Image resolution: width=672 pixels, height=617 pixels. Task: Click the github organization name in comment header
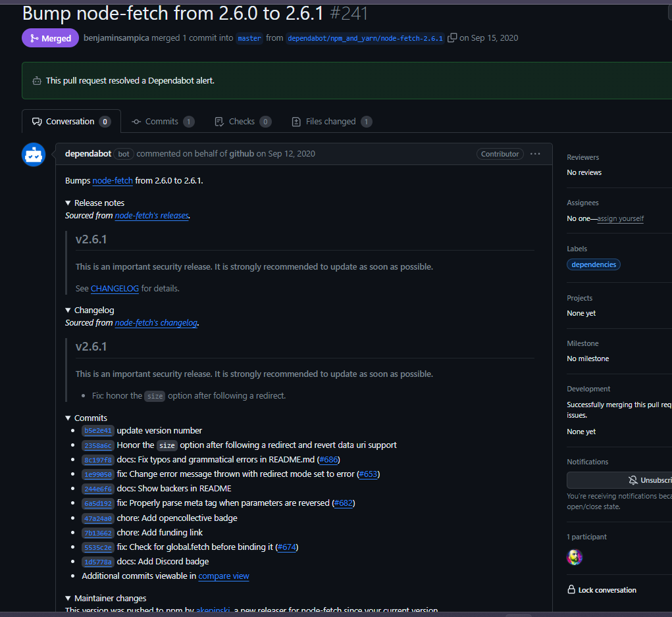coord(242,154)
